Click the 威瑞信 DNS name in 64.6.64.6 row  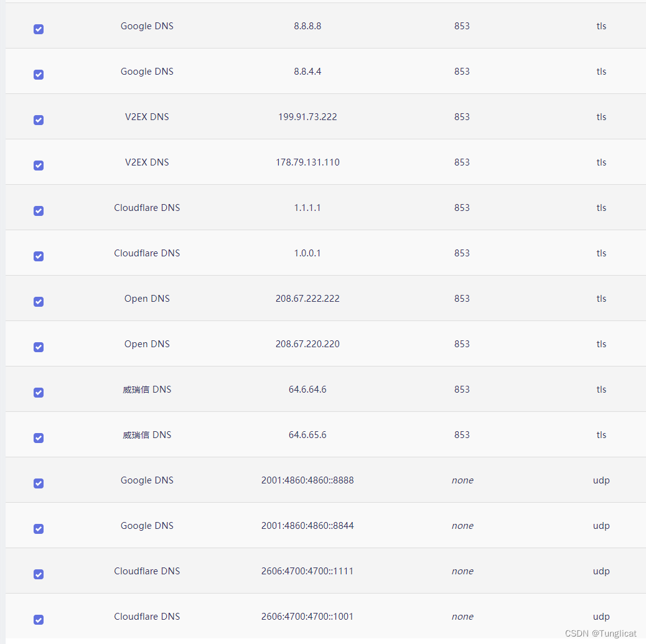(147, 390)
